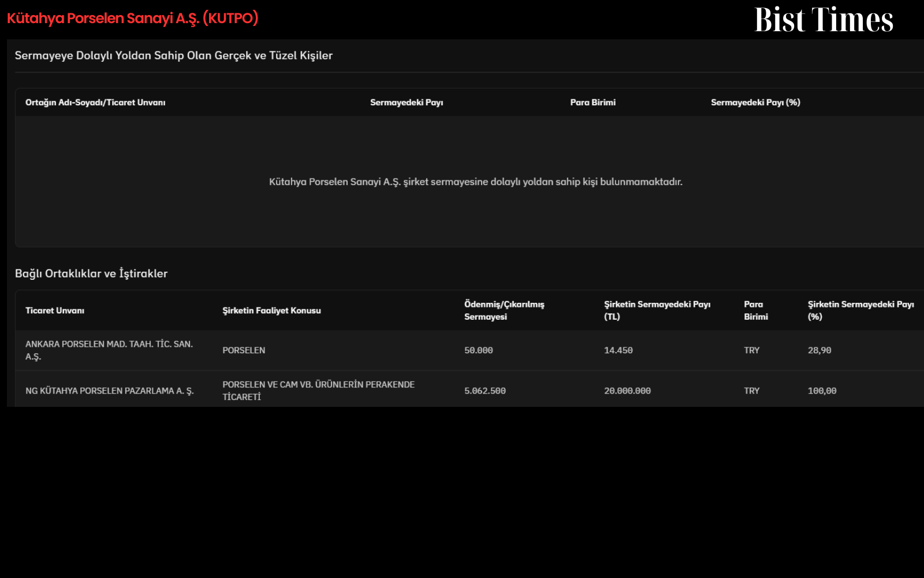This screenshot has height=578, width=924.
Task: Click the 'Sermayedeki Payı' column header
Action: coord(407,102)
